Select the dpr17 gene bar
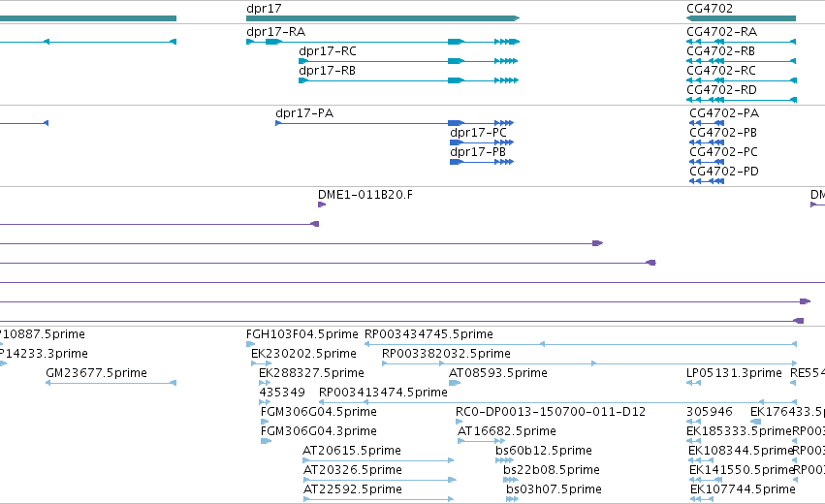This screenshot has width=825, height=504. pos(383,18)
